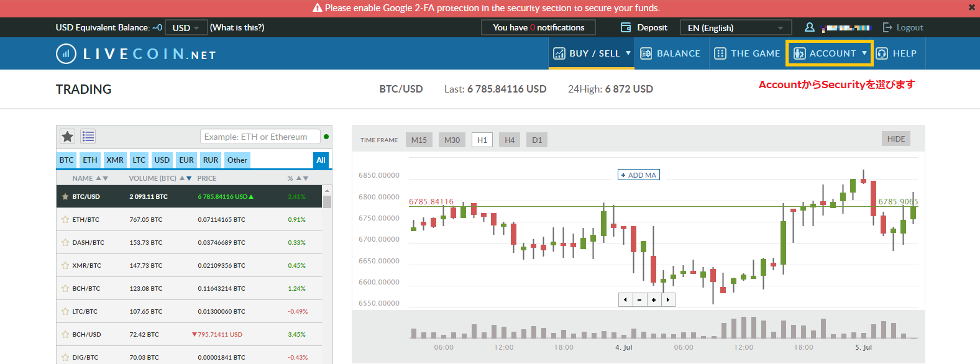Show all pairs with the All tab
The height and width of the screenshot is (364, 980).
coord(321,160)
